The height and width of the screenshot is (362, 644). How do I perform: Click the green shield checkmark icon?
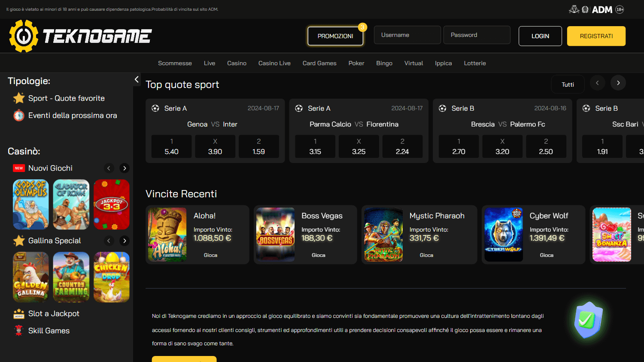[x=589, y=320]
